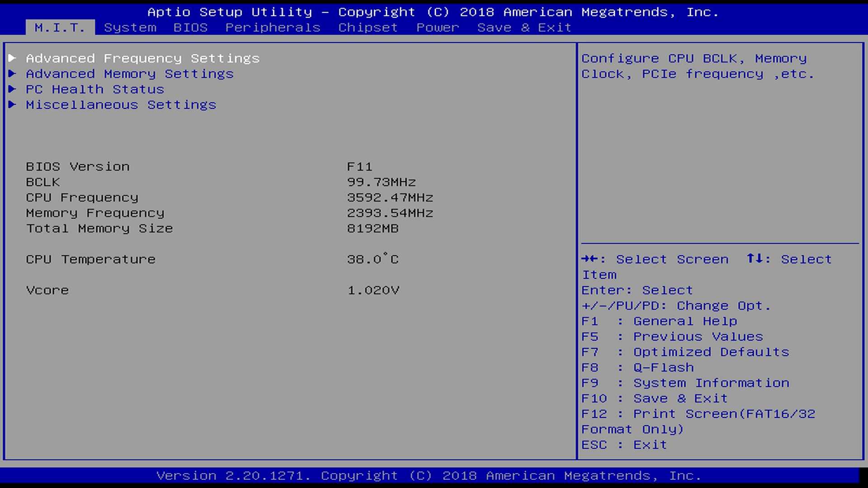The image size is (868, 488).
Task: Click the ESC Exit entry
Action: coord(624,445)
